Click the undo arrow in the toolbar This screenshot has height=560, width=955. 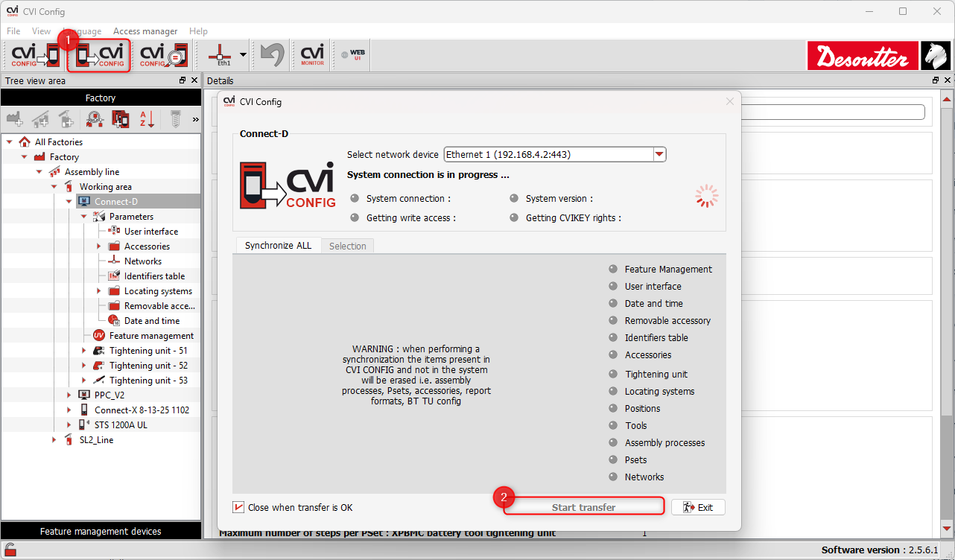(x=273, y=55)
